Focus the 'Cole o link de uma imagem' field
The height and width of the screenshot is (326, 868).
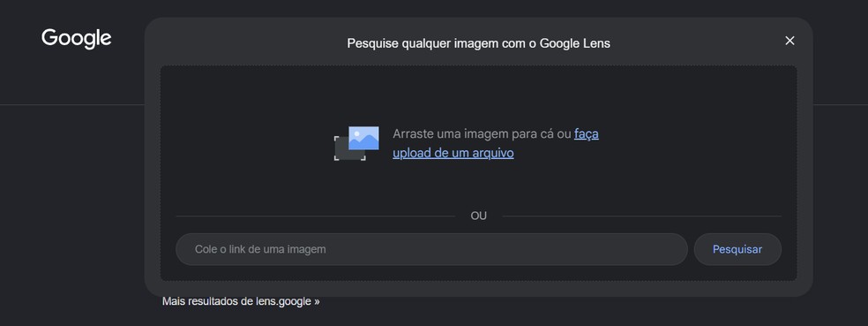(431, 249)
